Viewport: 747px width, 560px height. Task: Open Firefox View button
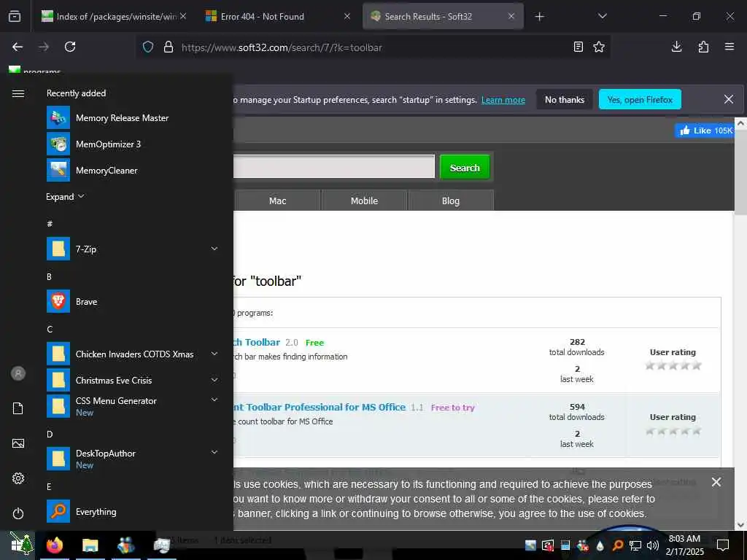(15, 16)
